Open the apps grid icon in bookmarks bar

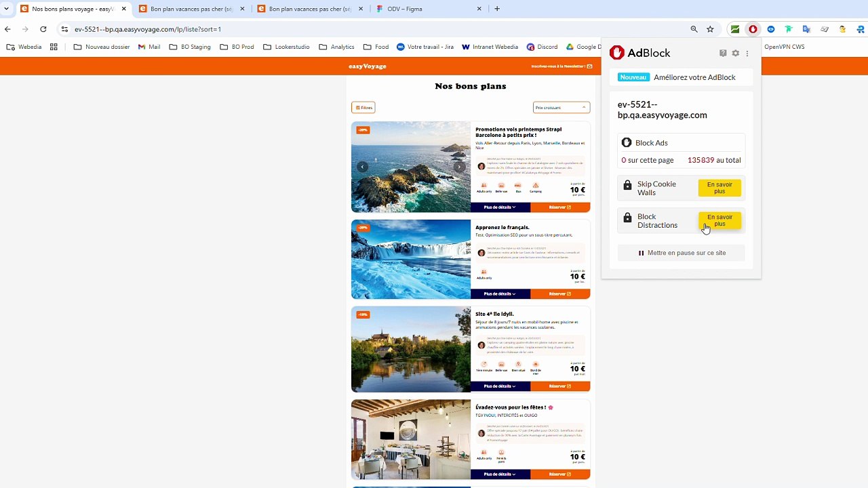click(x=54, y=47)
